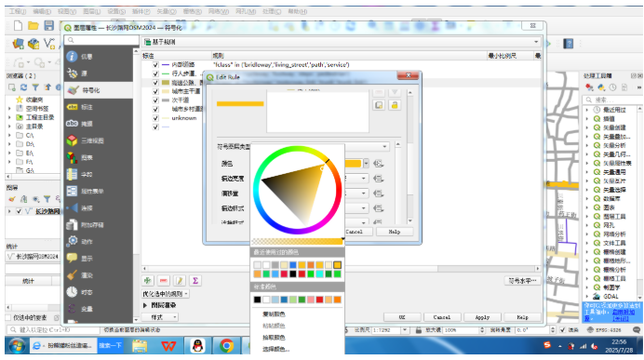Click the New GeoPackage layer icon
The image size is (644, 360).
tap(34, 44)
